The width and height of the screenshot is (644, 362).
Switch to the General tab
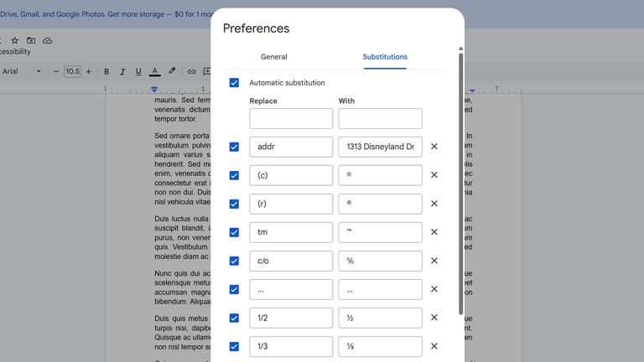(274, 57)
